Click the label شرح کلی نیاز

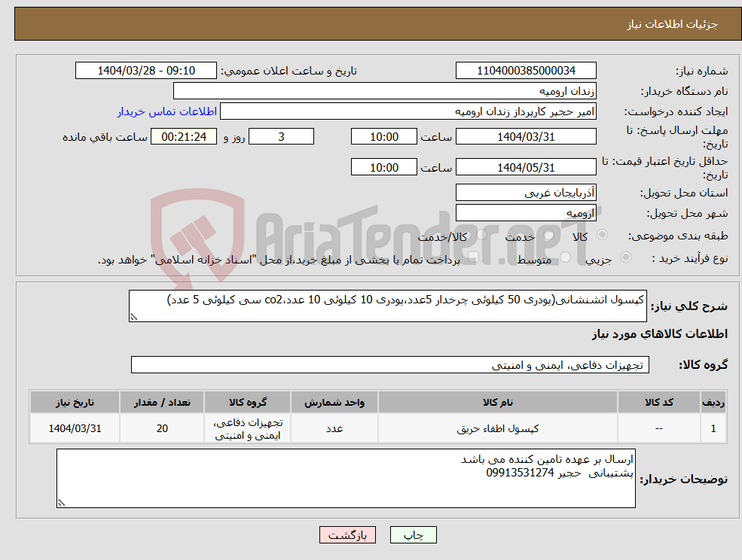click(689, 306)
